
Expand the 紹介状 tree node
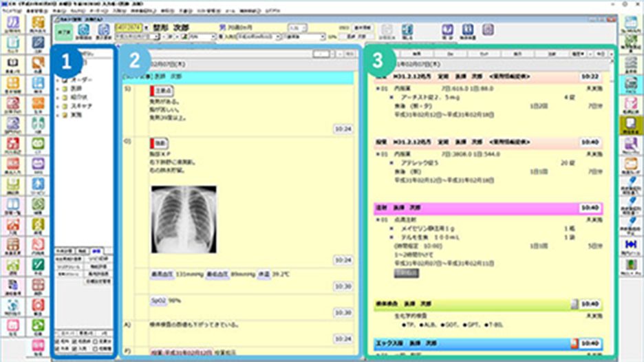(58, 98)
